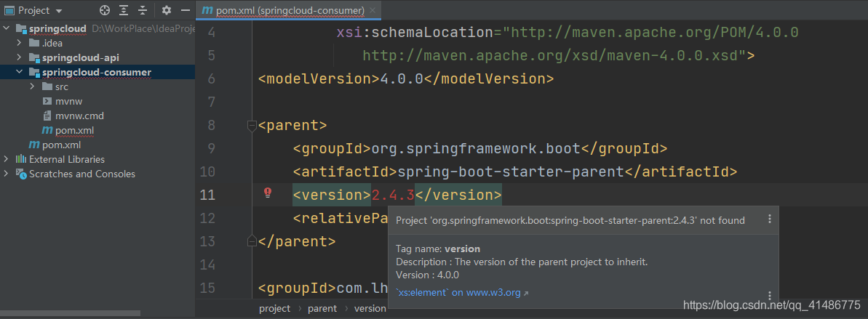The image size is (868, 319).
Task: Click fold end marker at line 13
Action: click(x=251, y=241)
